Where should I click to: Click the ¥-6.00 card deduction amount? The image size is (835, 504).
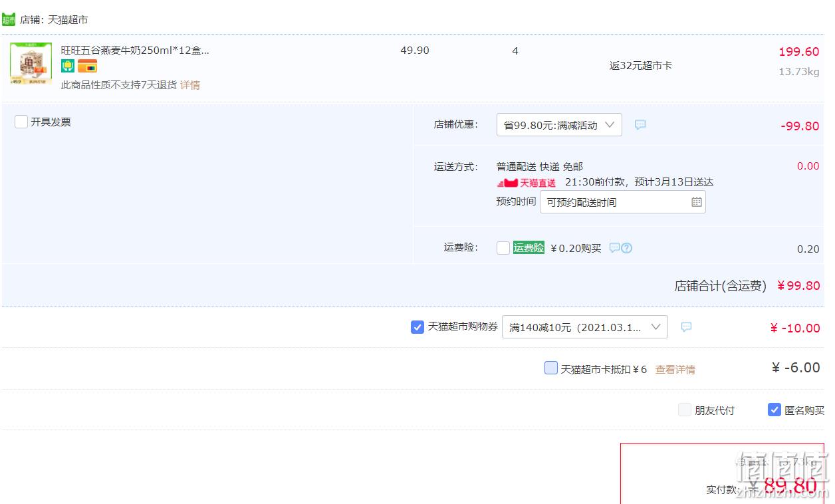coord(796,368)
